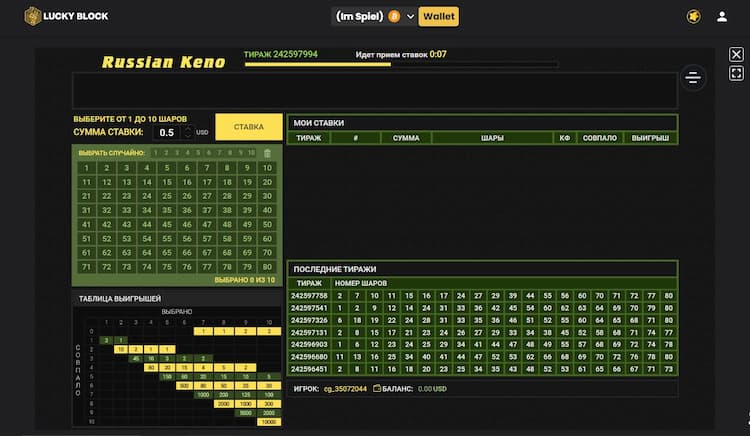Click the draw number 242596903 row
750x436 pixels.
click(x=483, y=345)
